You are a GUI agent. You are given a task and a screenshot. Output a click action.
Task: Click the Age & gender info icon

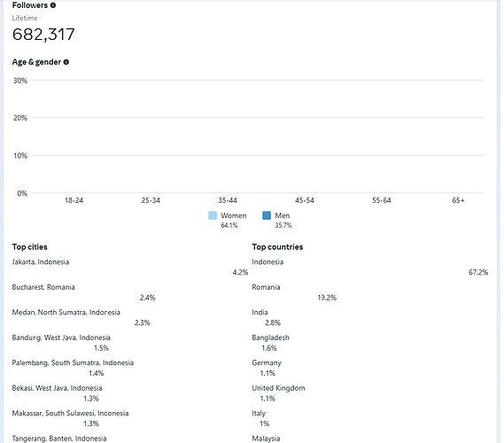pos(66,62)
